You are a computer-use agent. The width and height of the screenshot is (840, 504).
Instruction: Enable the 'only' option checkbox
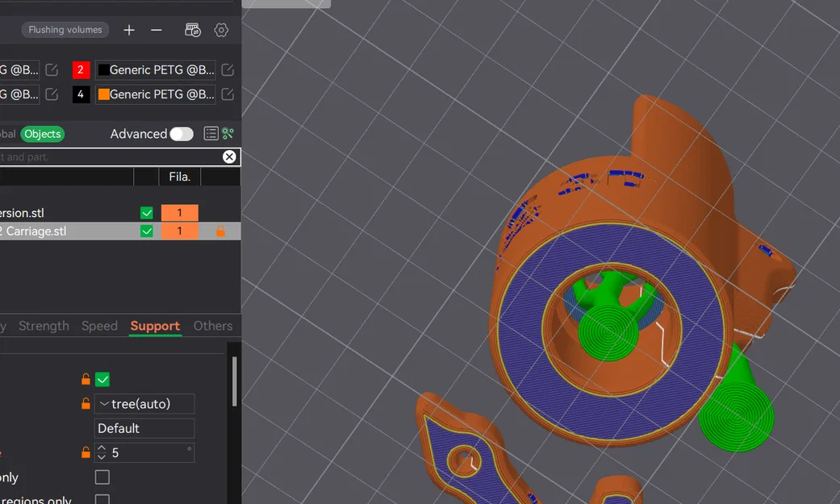[102, 477]
